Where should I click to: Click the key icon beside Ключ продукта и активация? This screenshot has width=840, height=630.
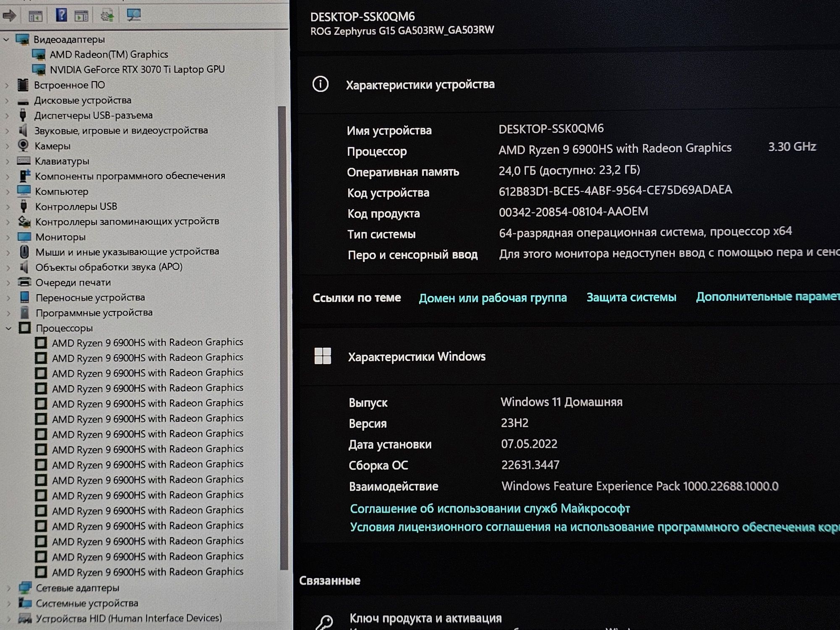[325, 622]
